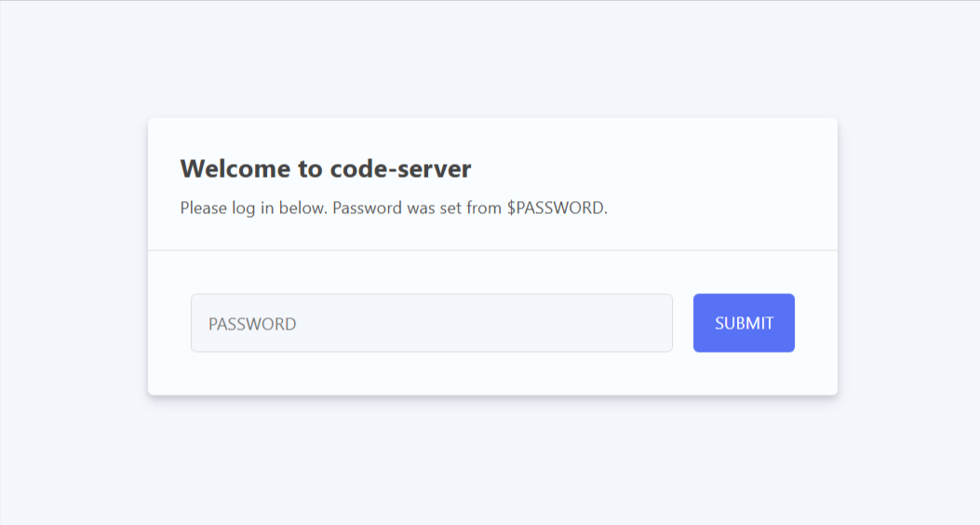The width and height of the screenshot is (980, 525).
Task: Click the card space between field and SUBMIT
Action: [x=682, y=323]
